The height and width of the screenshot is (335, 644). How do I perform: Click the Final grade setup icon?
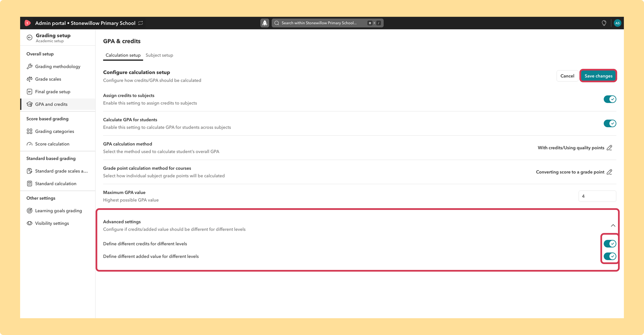click(29, 92)
